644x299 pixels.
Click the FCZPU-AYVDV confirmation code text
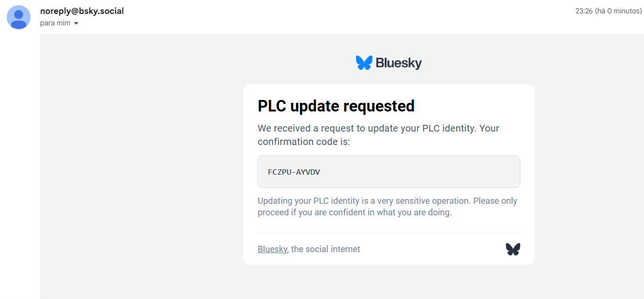coord(294,172)
